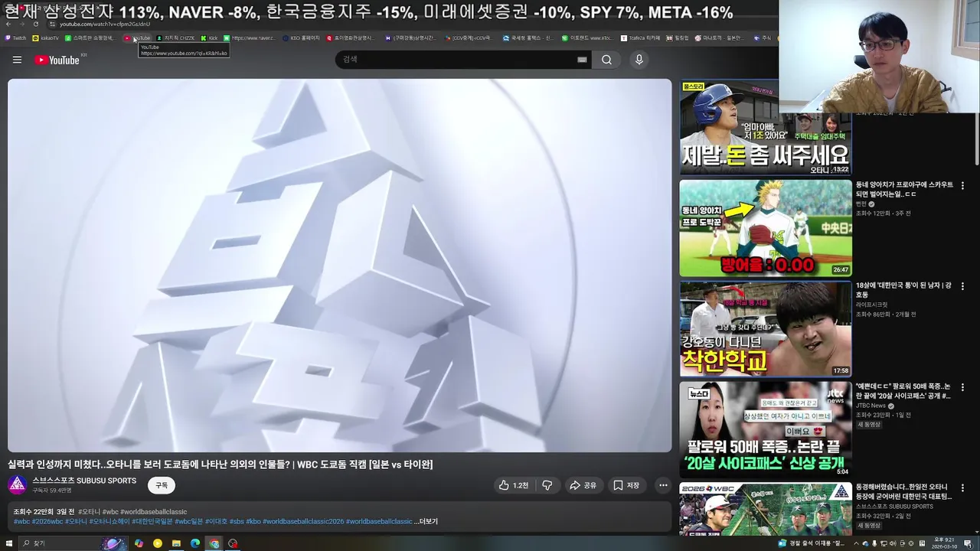Screen dimensions: 980x551
Task: Open '20살 사이코패스' 신상 공개 thumbnail
Action: click(x=766, y=430)
